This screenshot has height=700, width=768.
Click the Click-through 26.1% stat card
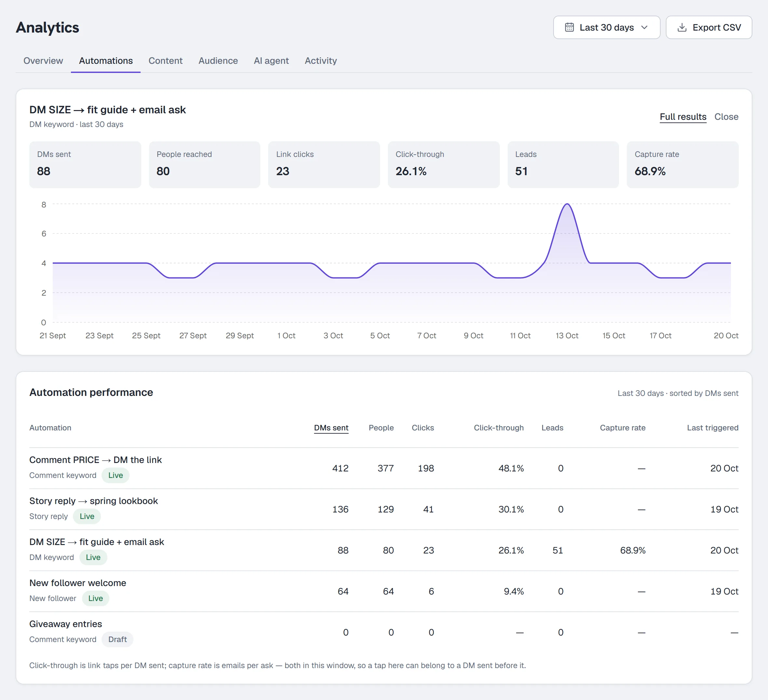(444, 165)
